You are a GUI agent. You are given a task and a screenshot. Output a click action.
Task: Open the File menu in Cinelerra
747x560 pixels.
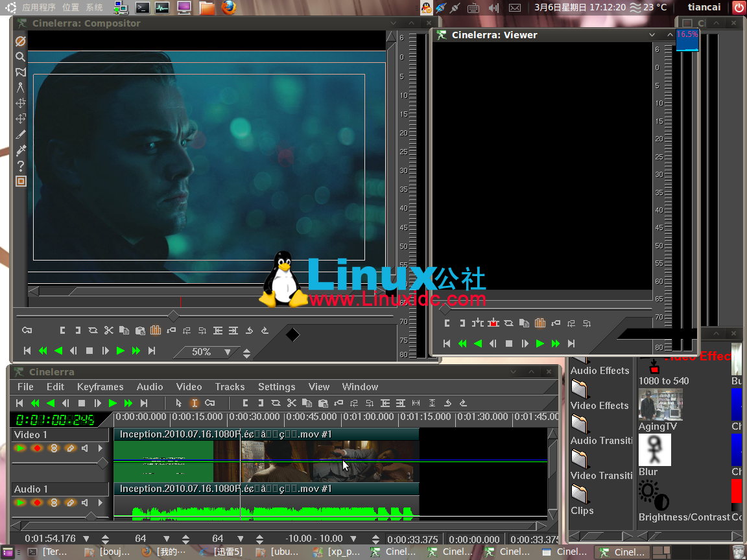(25, 387)
